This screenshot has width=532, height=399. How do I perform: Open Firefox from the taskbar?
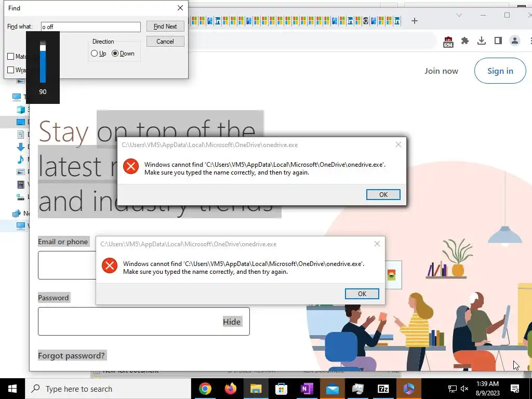pyautogui.click(x=230, y=389)
